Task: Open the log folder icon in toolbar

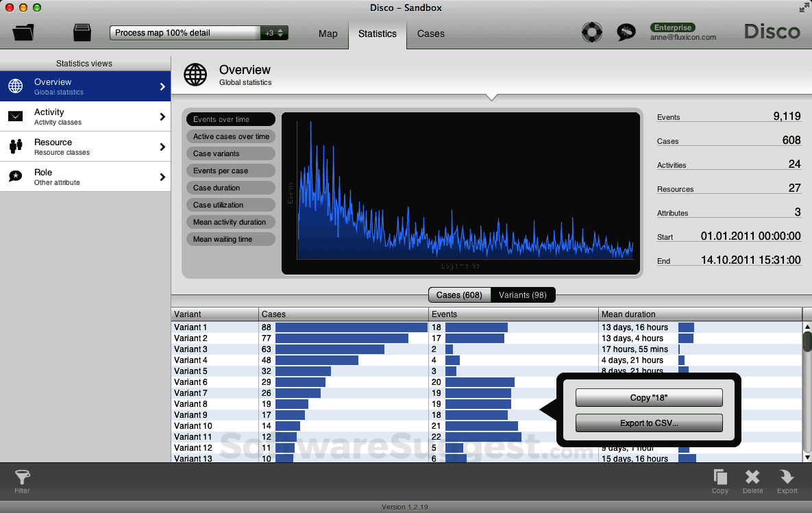Action: pos(23,32)
